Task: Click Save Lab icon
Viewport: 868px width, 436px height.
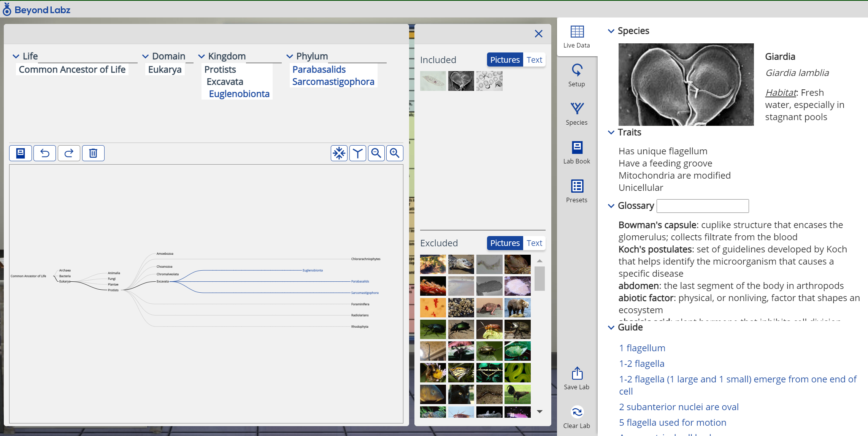Action: click(576, 378)
